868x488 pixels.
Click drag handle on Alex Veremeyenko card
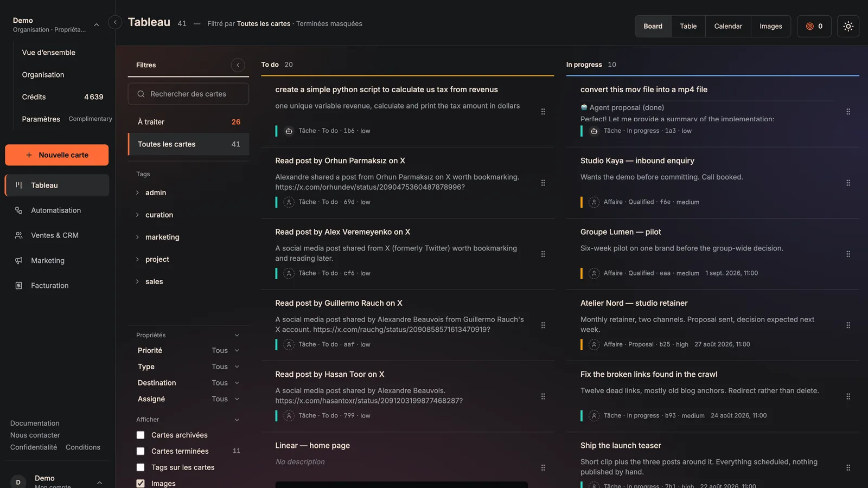pyautogui.click(x=543, y=254)
